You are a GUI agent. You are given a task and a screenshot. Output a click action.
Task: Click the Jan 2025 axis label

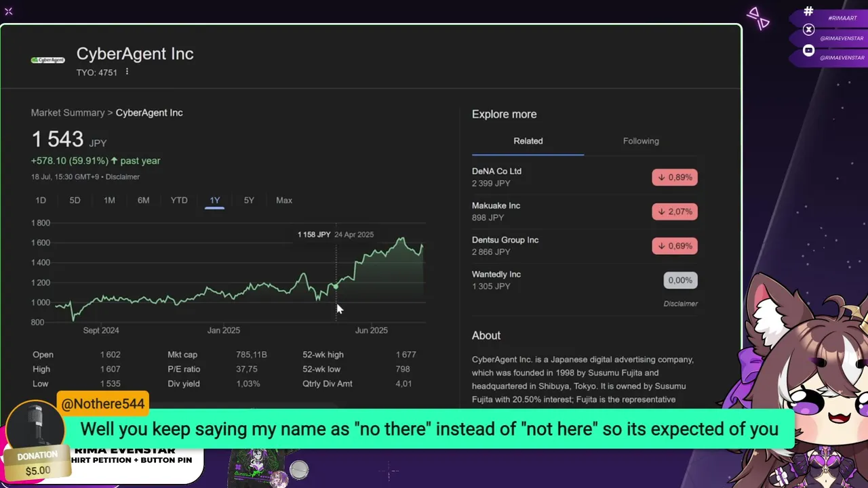(224, 330)
